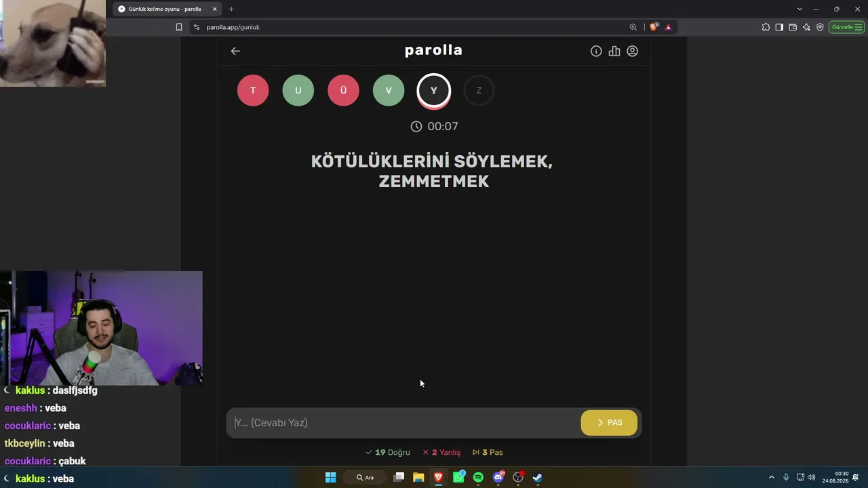Open the Brave Rewards triangle icon
The width and height of the screenshot is (868, 488).
(668, 27)
